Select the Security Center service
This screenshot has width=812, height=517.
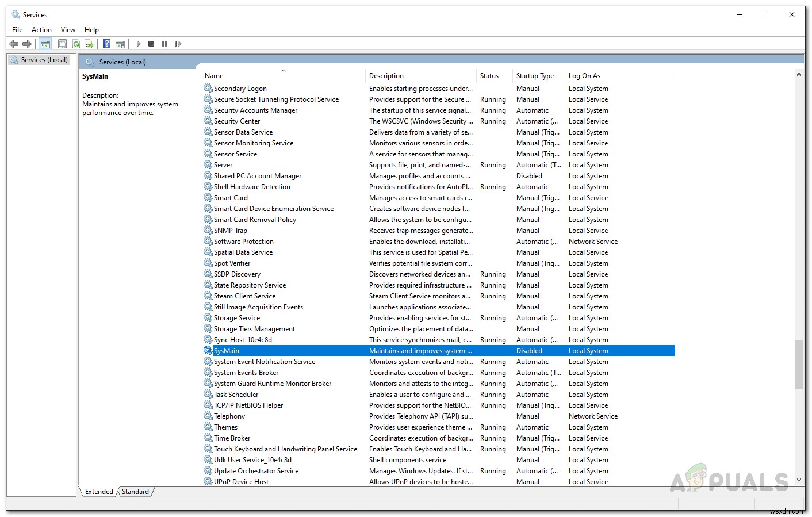coord(439,121)
